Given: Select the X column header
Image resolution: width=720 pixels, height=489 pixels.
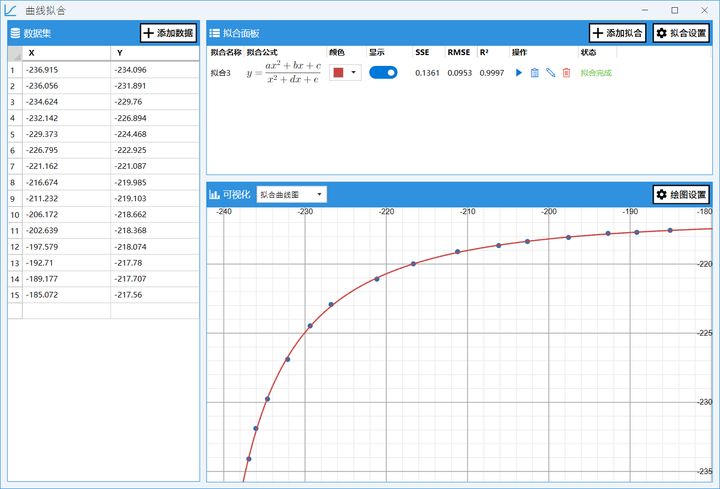Looking at the screenshot, I should tap(67, 53).
